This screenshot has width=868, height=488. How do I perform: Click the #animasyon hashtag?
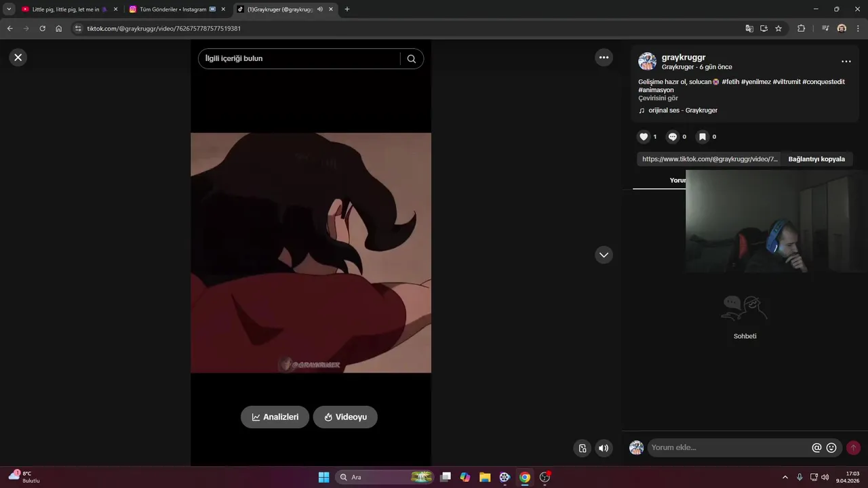pos(656,89)
